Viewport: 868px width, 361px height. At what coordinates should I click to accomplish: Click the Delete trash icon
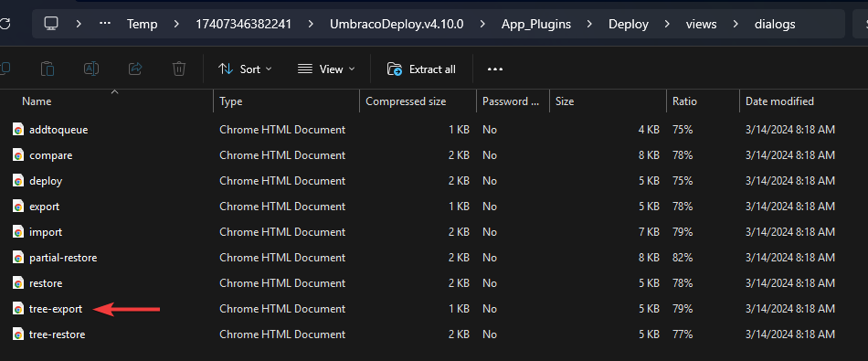[178, 69]
